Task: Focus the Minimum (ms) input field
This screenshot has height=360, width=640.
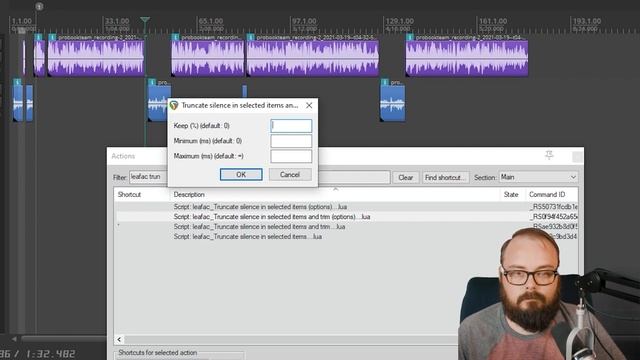Action: (291, 141)
